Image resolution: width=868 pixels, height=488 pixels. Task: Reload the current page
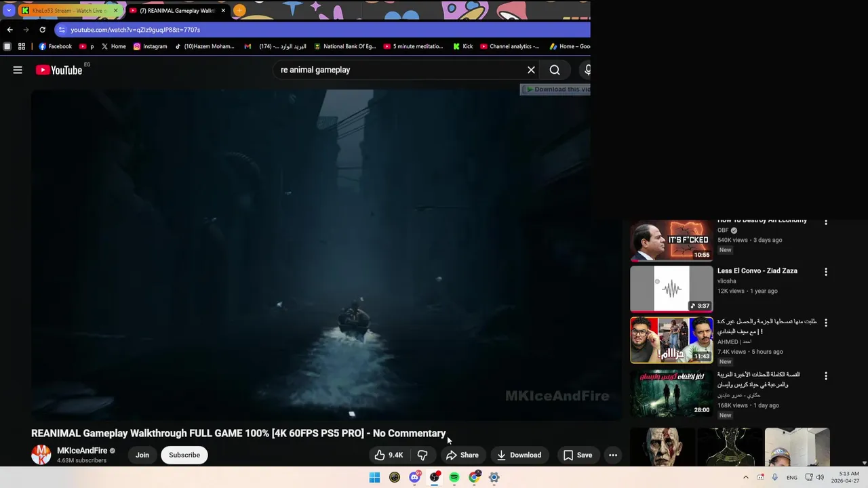click(42, 30)
